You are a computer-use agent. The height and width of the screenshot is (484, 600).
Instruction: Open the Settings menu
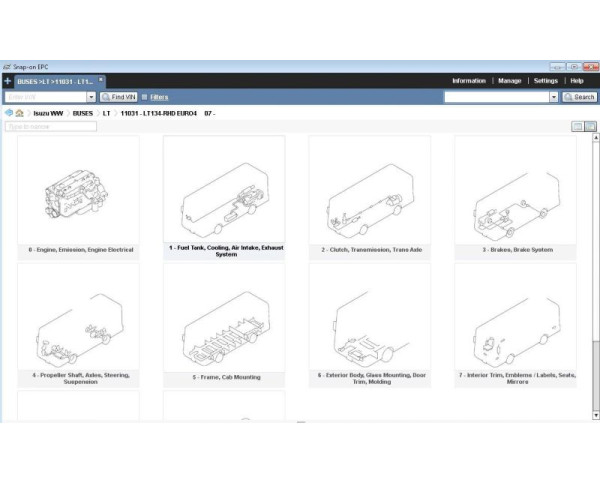coord(546,81)
